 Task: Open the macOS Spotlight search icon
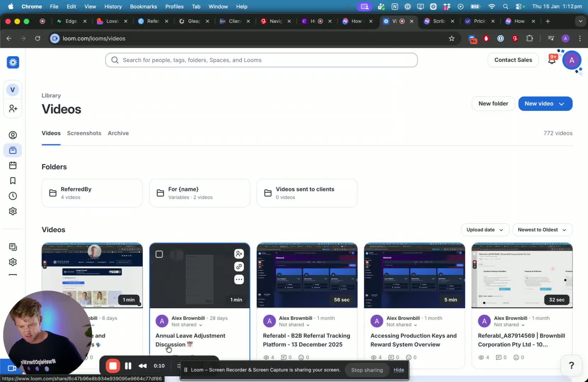(506, 6)
